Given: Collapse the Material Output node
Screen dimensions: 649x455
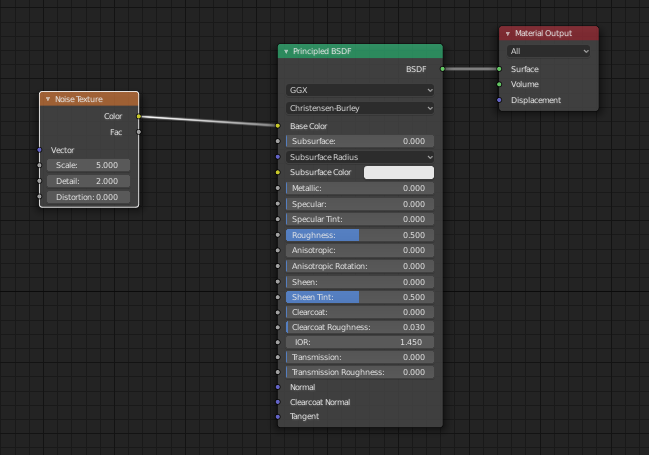Looking at the screenshot, I should (x=507, y=34).
